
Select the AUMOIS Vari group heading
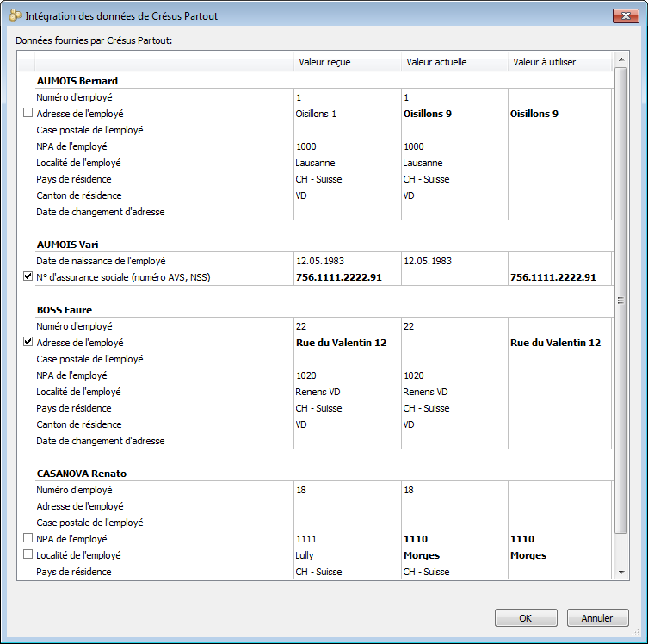(68, 245)
